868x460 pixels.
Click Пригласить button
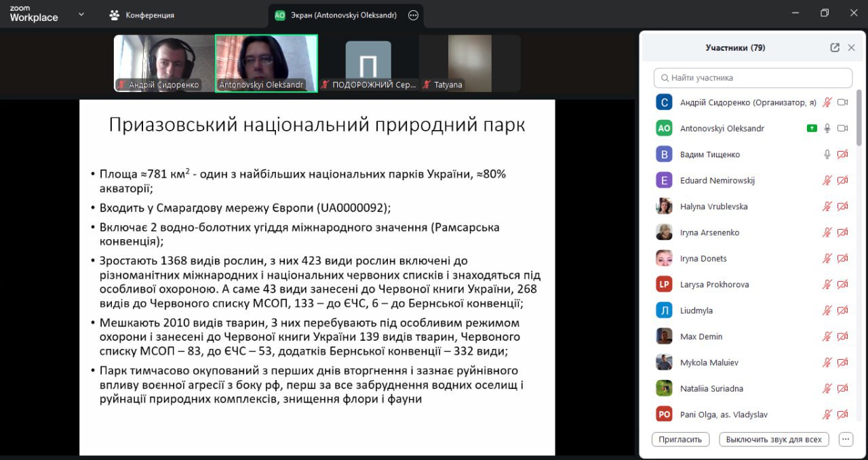click(680, 439)
